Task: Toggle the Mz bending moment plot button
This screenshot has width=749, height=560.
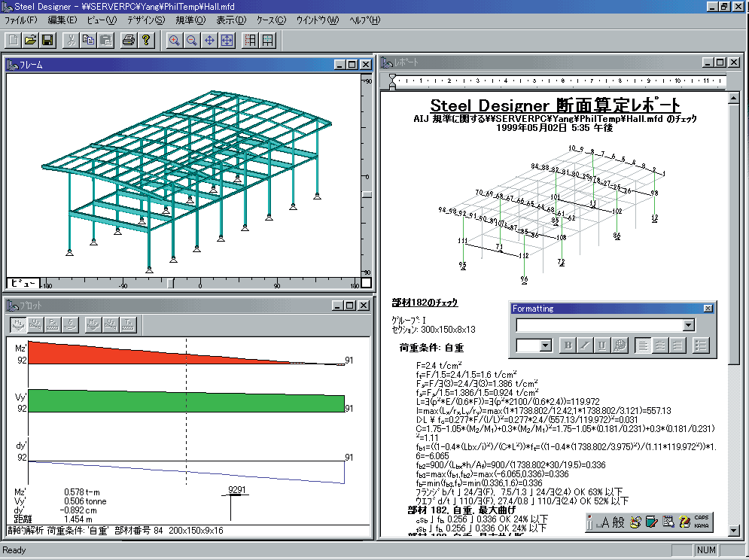Action: point(18,325)
